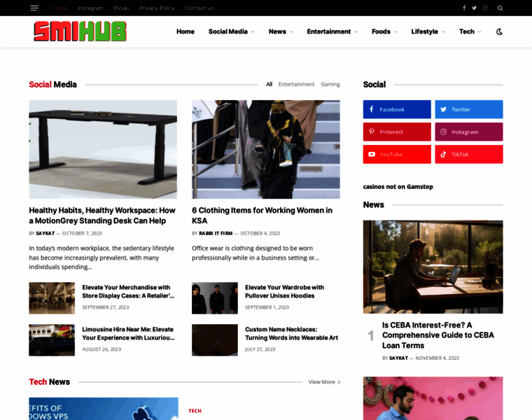Go to Home in main navigation
Screen dimensions: 532x420
[185, 31]
